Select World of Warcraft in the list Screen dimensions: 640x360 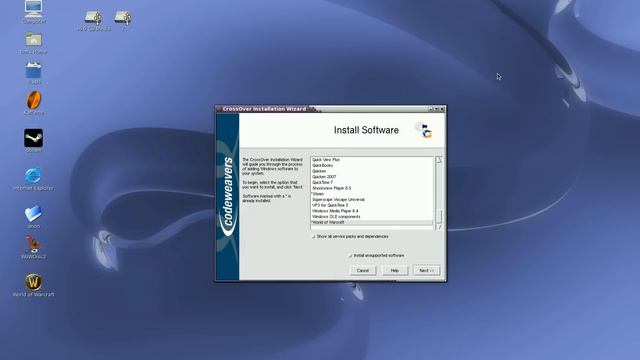tap(371, 222)
